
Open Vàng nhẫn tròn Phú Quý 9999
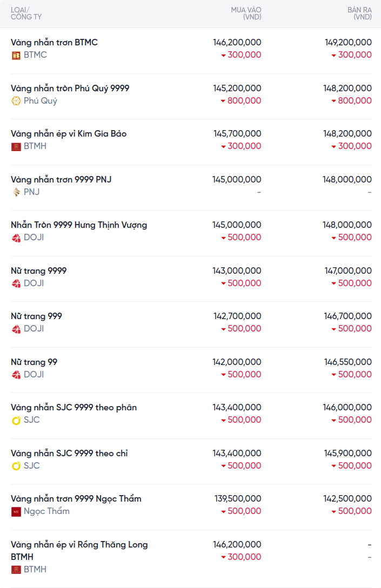pyautogui.click(x=70, y=88)
